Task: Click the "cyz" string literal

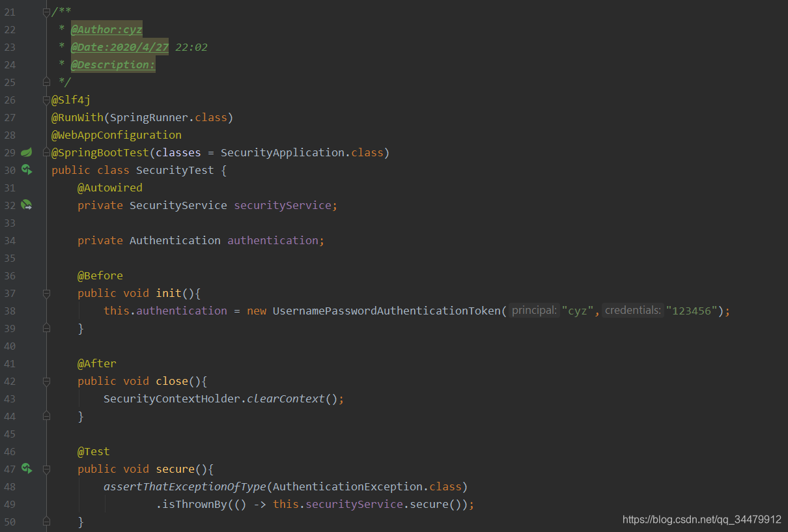Action: tap(578, 311)
